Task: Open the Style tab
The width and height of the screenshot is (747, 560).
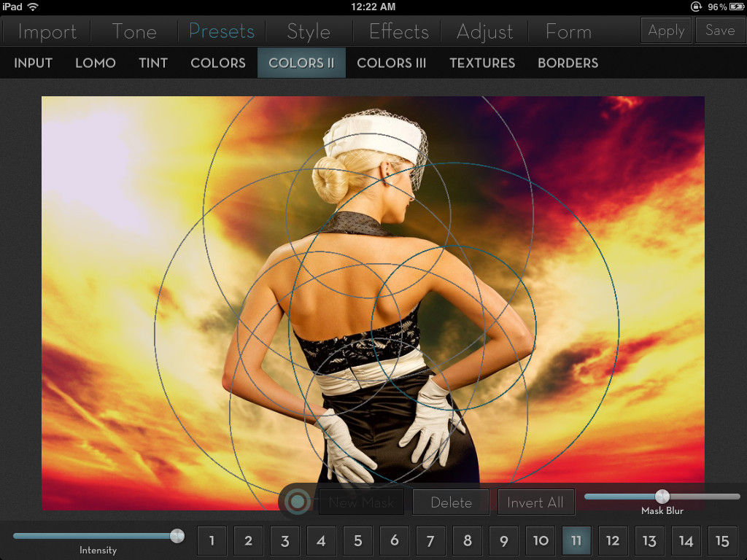Action: click(x=309, y=32)
